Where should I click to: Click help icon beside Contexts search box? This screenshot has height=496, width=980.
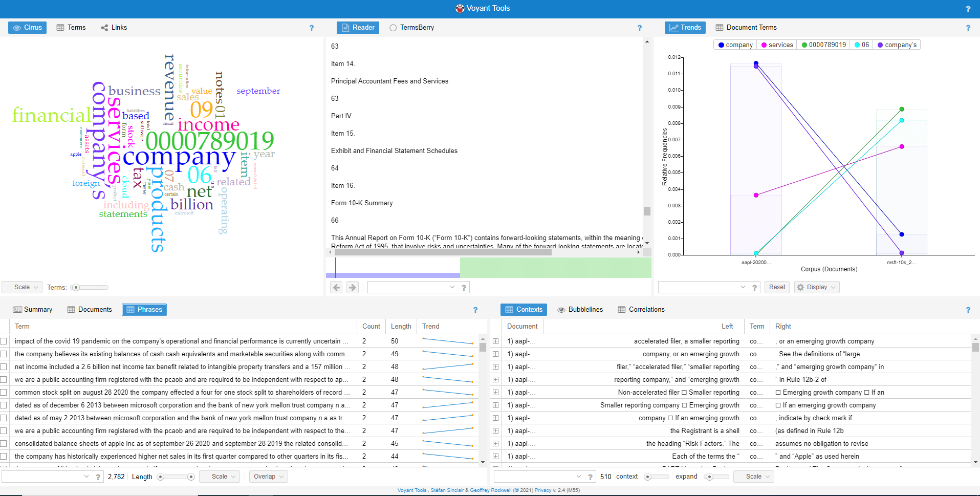point(590,477)
